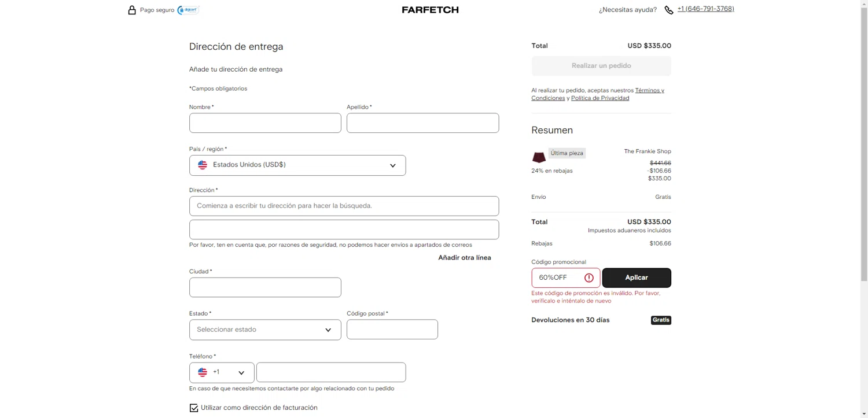This screenshot has width=868, height=418.
Task: Click the Última pieza label
Action: [x=567, y=153]
